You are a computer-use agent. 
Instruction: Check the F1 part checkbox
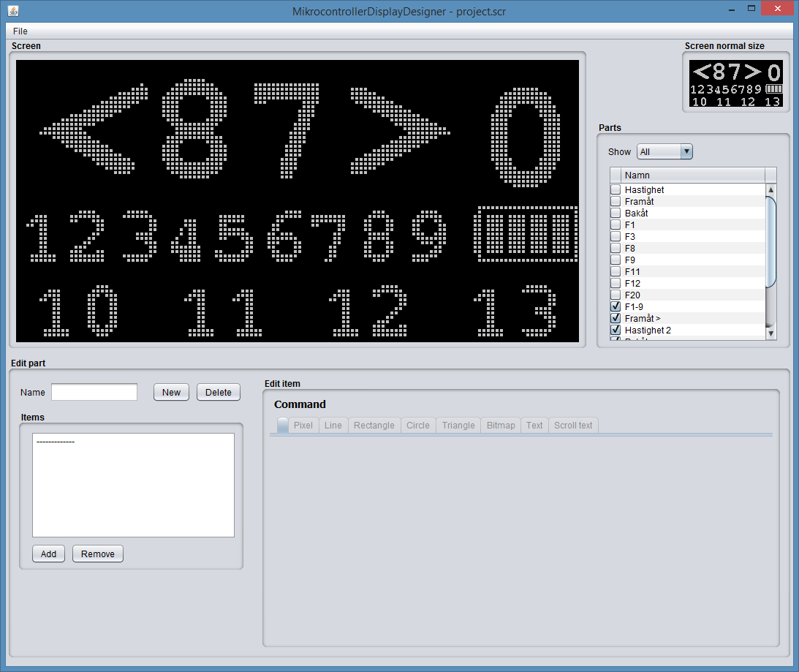coord(616,224)
